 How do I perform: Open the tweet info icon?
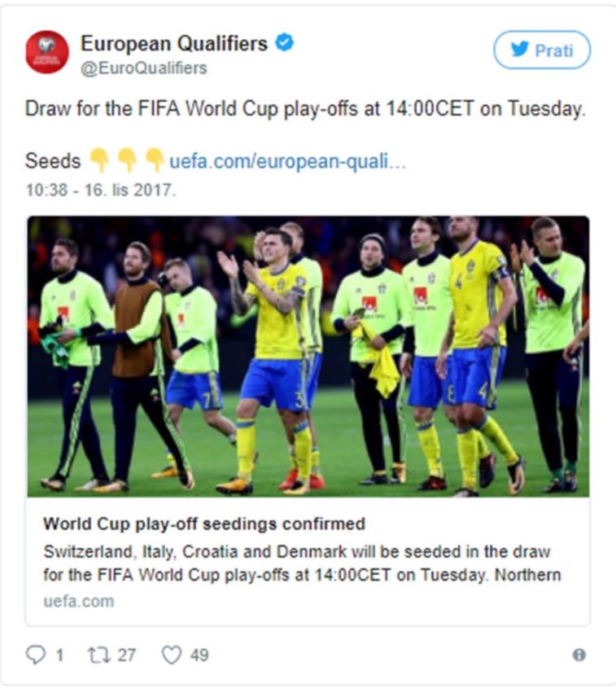pyautogui.click(x=579, y=655)
